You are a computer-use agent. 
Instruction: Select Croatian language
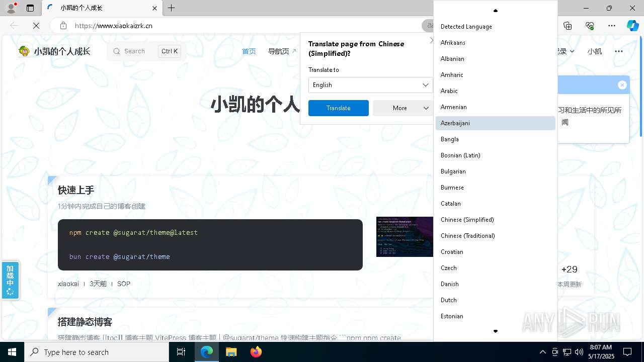coord(495,252)
